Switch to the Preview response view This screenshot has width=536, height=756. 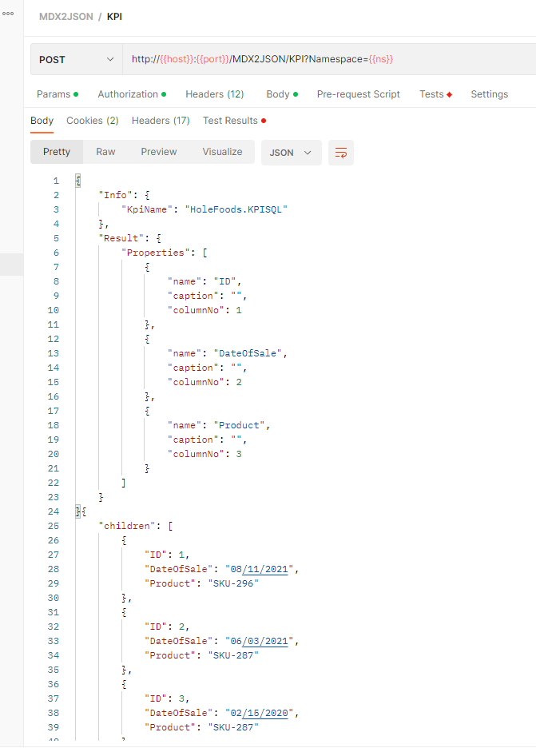point(158,152)
